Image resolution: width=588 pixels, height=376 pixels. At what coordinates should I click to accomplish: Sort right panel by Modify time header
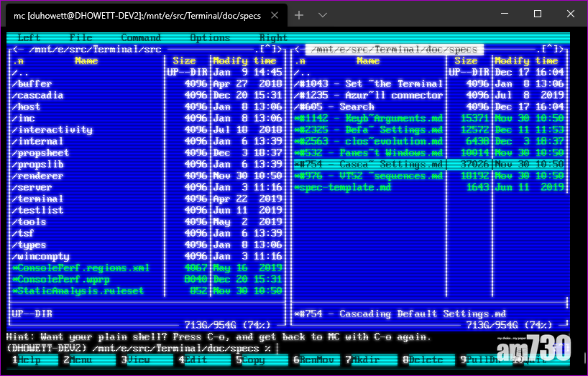[x=528, y=61]
